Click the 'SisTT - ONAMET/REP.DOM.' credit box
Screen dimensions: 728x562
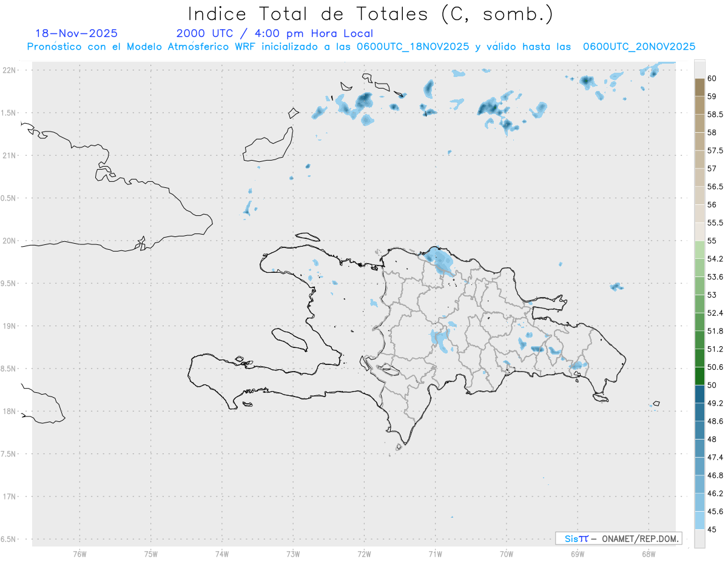619,538
